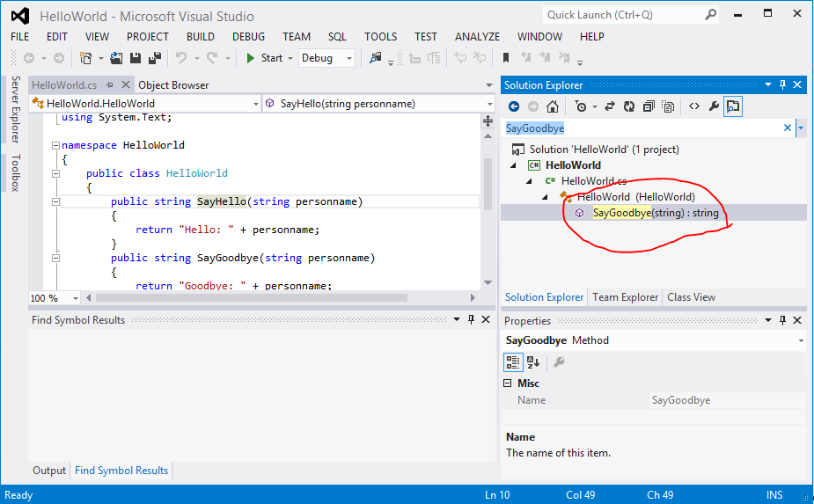Click the Redo arrow icon
814x504 pixels.
[212, 58]
